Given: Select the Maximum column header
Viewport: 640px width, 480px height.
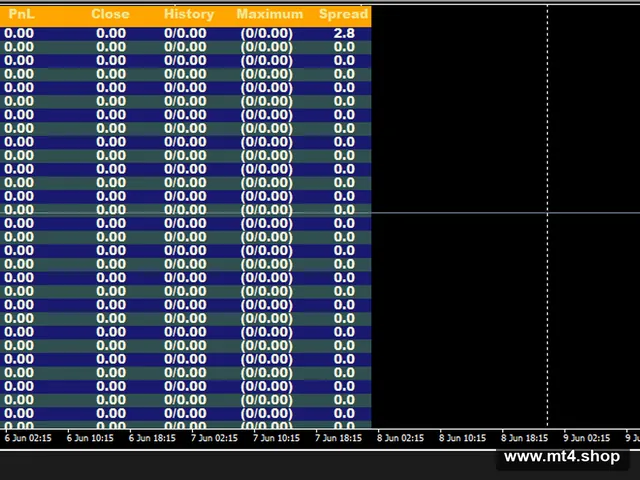Looking at the screenshot, I should coord(270,14).
